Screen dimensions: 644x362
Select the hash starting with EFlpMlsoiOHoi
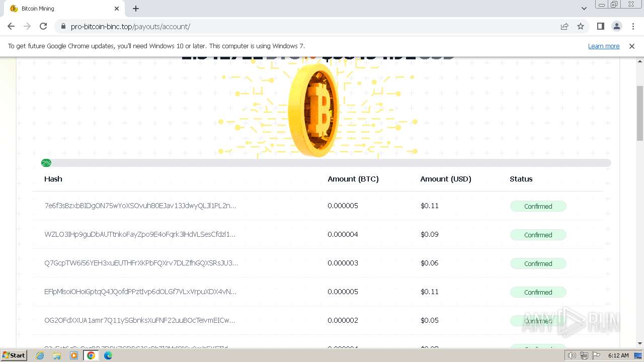point(140,292)
